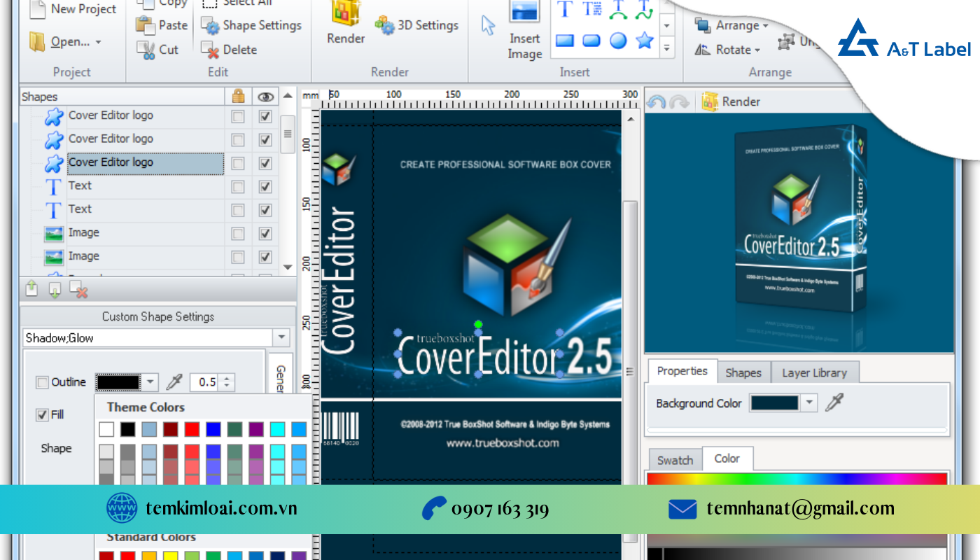Viewport: 980px width, 560px height.
Task: Click the remove-shape icon under the Shapes list
Action: point(79,289)
